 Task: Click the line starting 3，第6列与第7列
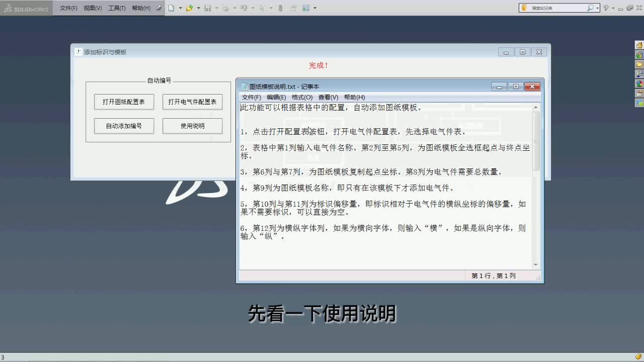[371, 172]
